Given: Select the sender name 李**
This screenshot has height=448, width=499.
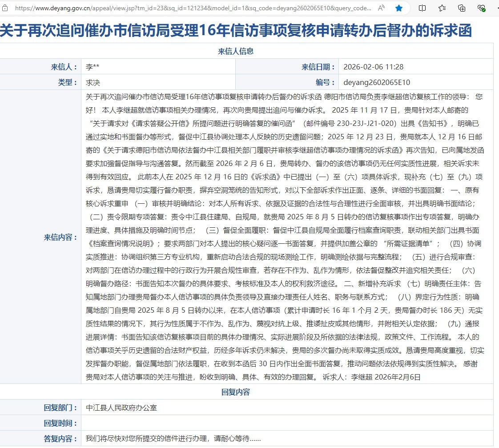Looking at the screenshot, I should [93, 67].
